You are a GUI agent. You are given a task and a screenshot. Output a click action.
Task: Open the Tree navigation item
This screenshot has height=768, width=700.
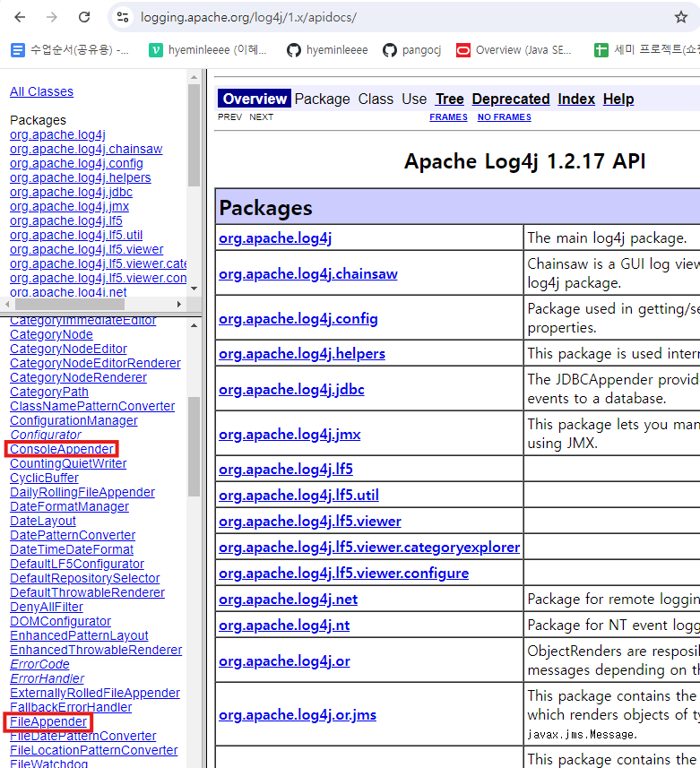tap(450, 99)
